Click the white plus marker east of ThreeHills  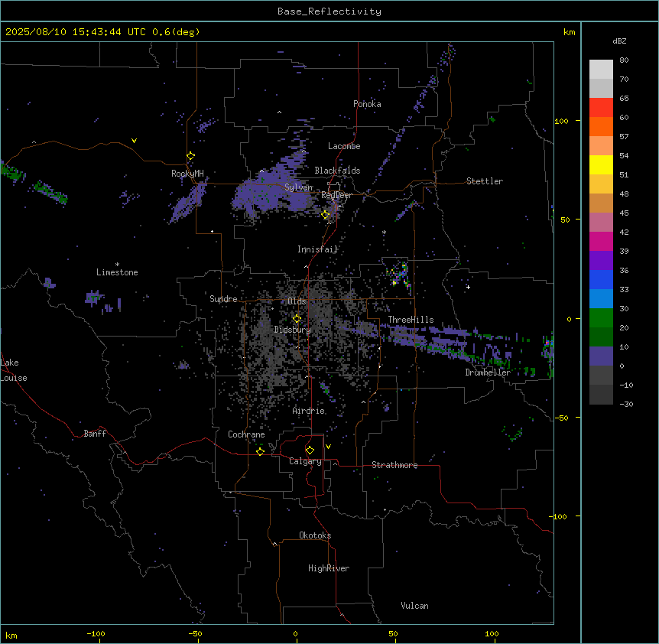tap(468, 287)
